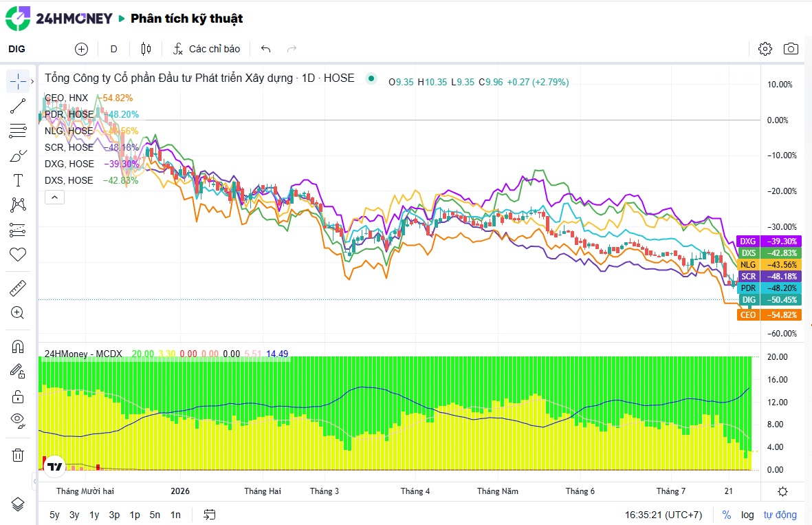Toggle stay in drawing mode
This screenshot has height=525, width=812.
point(18,371)
